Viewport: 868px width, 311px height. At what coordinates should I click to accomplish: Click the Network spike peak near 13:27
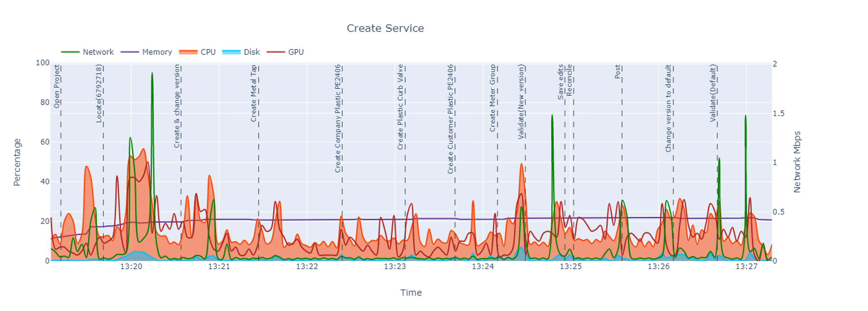(x=746, y=117)
